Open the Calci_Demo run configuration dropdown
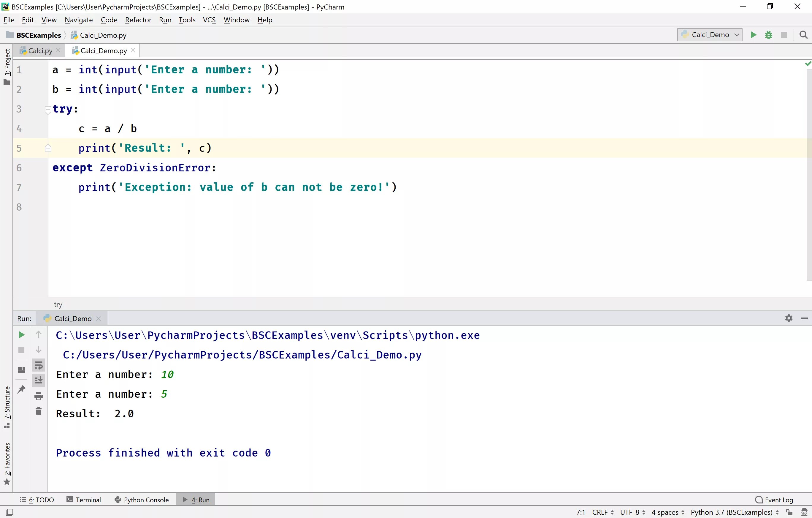The image size is (812, 518). 710,35
